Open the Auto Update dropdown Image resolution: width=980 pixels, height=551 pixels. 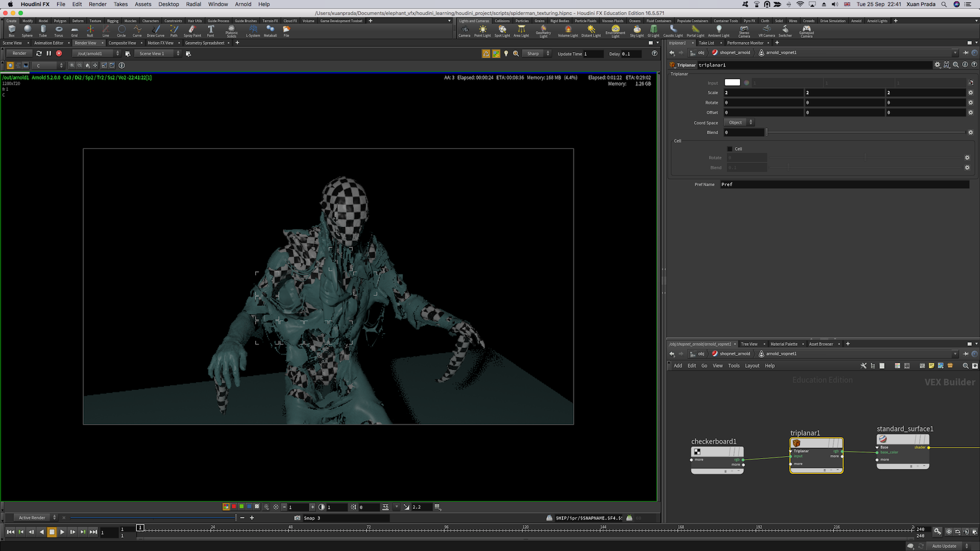[x=948, y=546]
